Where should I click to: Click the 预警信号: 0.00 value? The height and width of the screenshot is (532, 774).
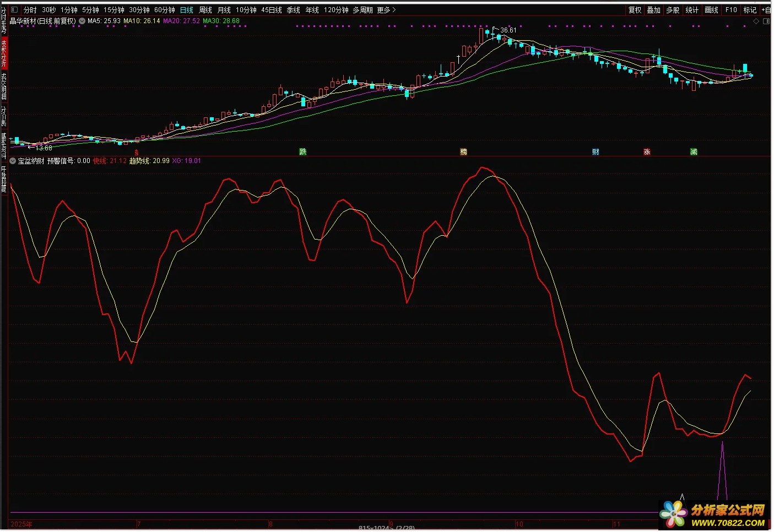(x=68, y=161)
